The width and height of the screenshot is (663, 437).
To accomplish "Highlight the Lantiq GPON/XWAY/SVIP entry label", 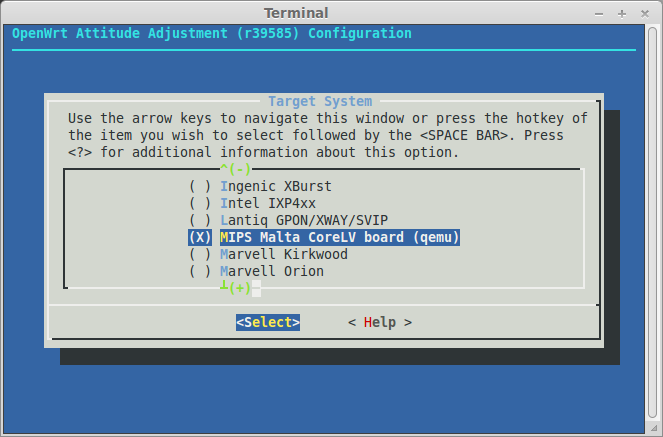I will pos(304,220).
